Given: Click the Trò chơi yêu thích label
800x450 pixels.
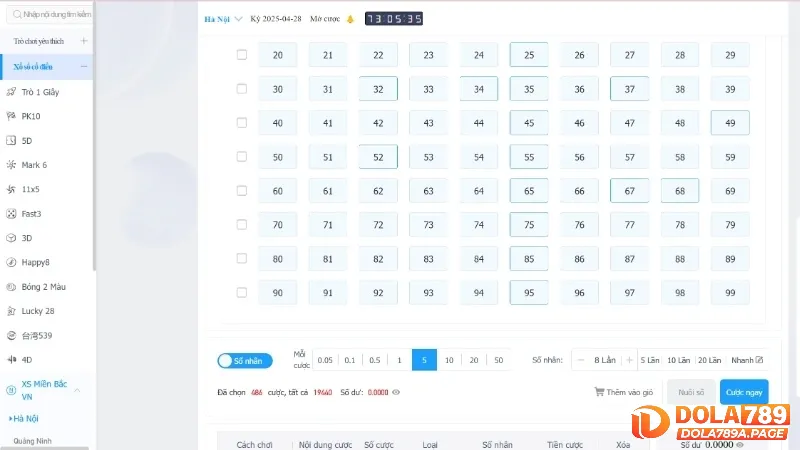Looking at the screenshot, I should tap(39, 41).
